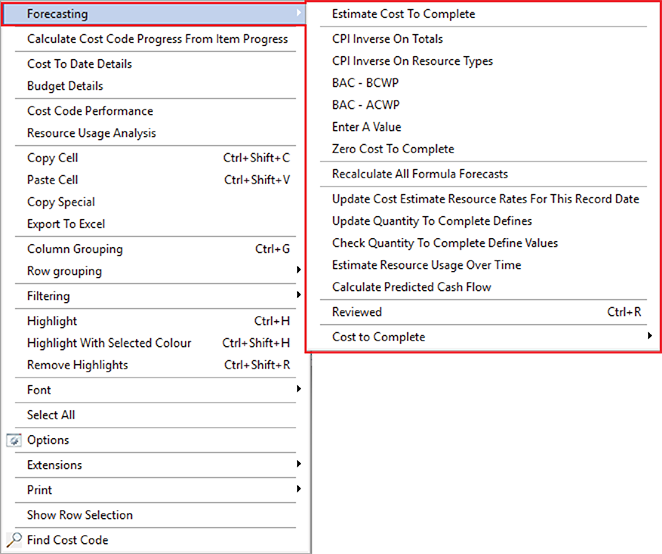Apply Highlight With Selected Colour
The image size is (662, 554).
pyautogui.click(x=109, y=343)
